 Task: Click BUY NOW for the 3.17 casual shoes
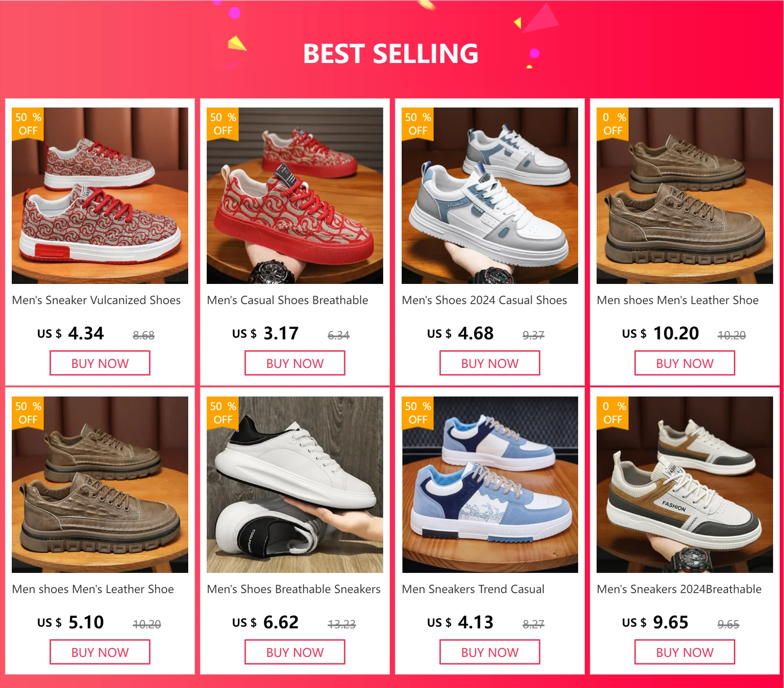(x=295, y=363)
